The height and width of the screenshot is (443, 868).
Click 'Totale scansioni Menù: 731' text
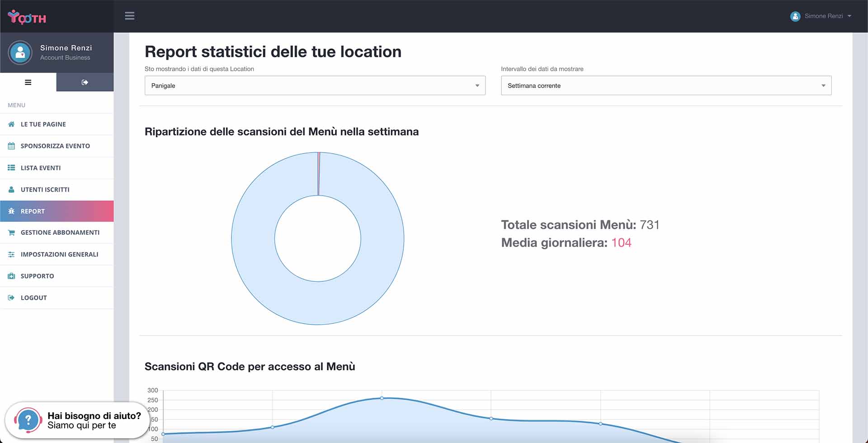580,224
